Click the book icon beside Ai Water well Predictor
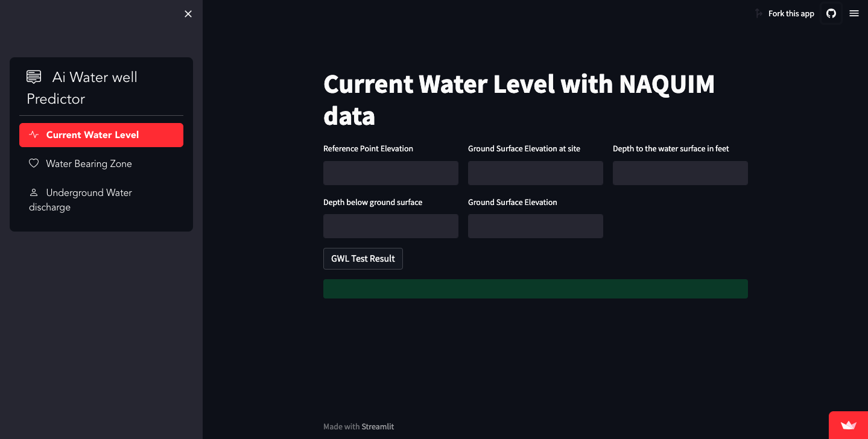Image resolution: width=868 pixels, height=439 pixels. 33,77
